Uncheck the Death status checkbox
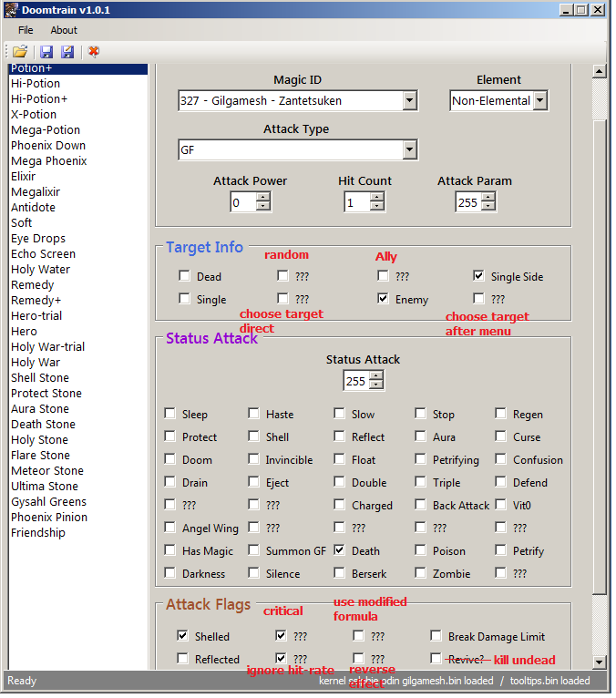This screenshot has width=616, height=698. tap(339, 550)
